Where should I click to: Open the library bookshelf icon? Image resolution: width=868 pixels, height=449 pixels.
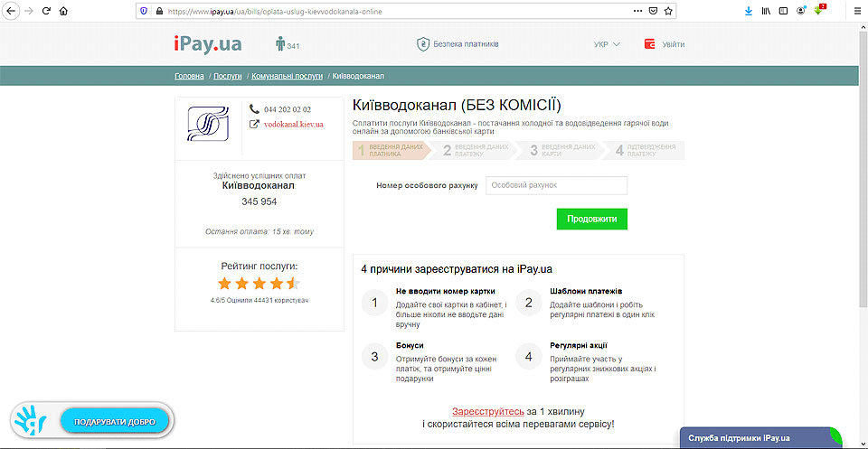[x=766, y=11]
